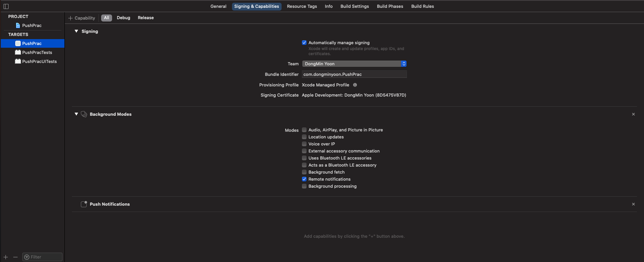Open the General tab

tap(218, 6)
